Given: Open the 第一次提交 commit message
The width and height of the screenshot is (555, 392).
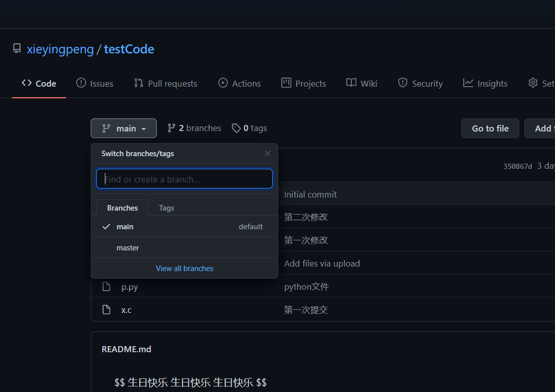Looking at the screenshot, I should click(306, 310).
